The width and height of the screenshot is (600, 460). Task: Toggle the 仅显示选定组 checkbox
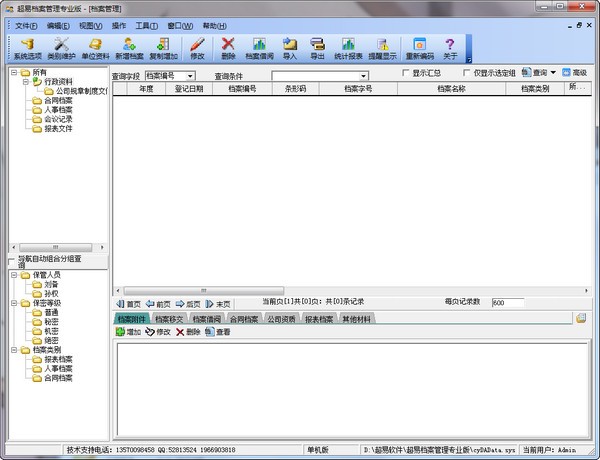(468, 73)
